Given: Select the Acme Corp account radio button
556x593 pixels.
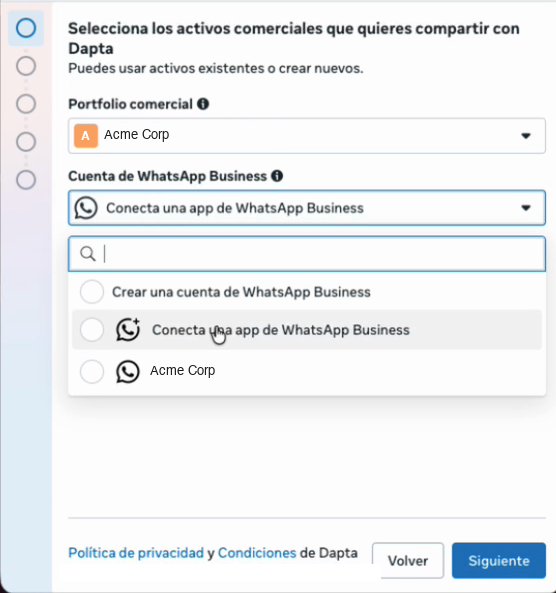Looking at the screenshot, I should (92, 371).
